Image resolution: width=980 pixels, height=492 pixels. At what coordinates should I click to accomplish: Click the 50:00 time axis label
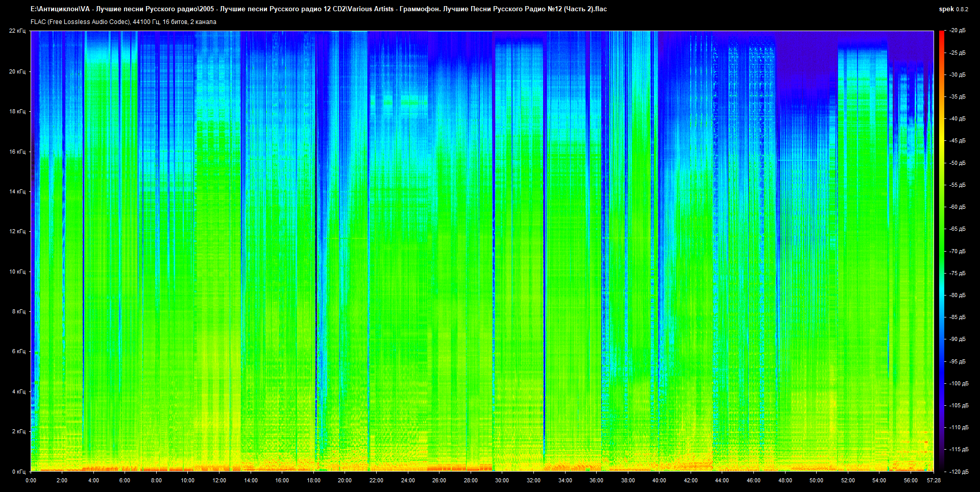click(x=816, y=480)
